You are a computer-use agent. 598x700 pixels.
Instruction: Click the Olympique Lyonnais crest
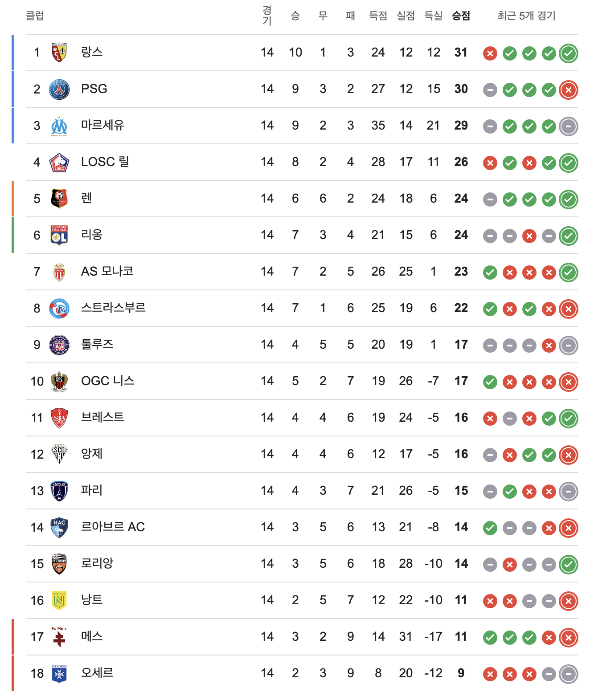(59, 235)
